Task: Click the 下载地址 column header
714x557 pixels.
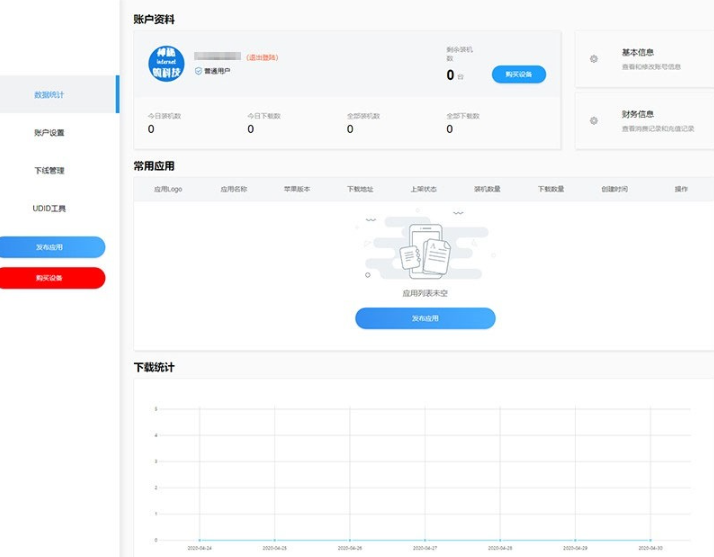Action: coord(360,189)
